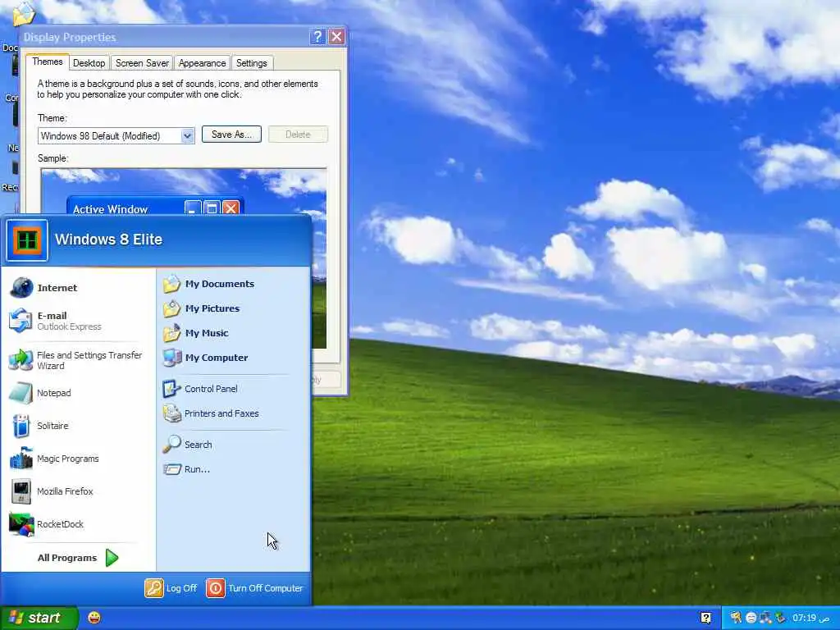
Task: Click the Save As... button
Action: point(231,135)
